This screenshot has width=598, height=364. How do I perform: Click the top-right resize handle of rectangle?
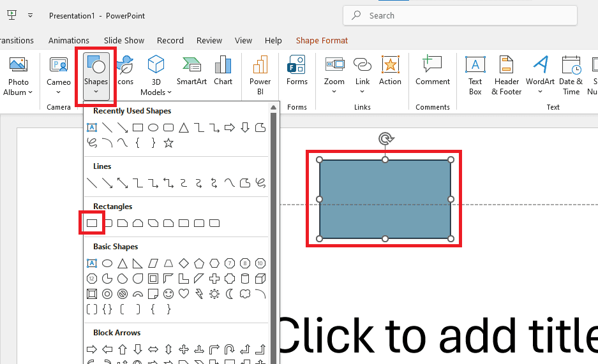click(x=451, y=159)
